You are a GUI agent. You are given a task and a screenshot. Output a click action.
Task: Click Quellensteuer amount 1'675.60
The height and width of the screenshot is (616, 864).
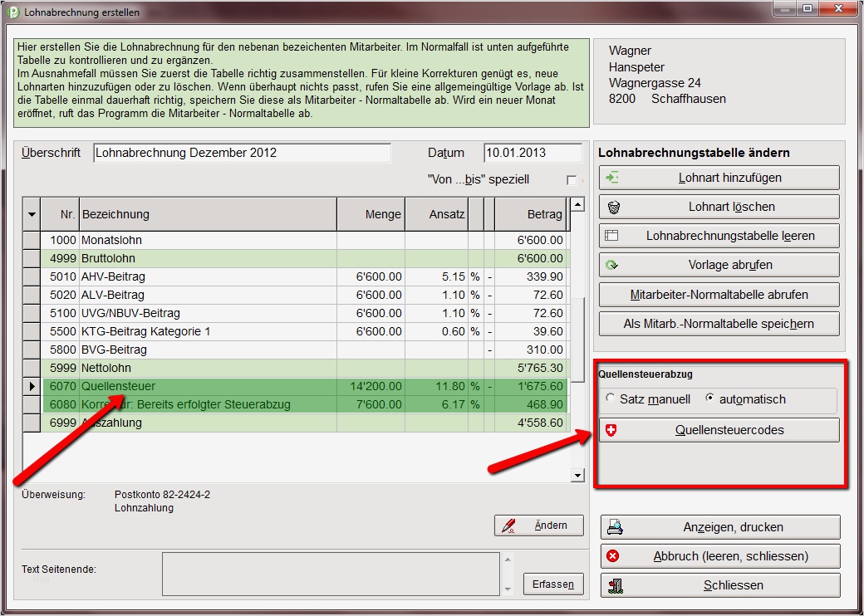(541, 386)
